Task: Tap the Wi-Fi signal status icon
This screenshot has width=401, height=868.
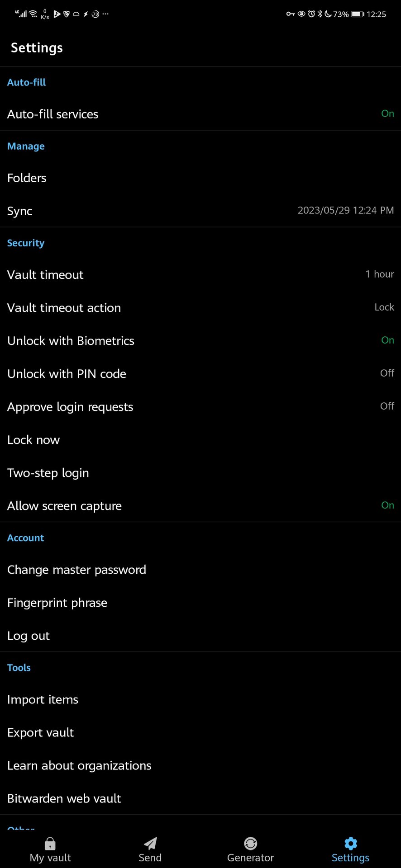Action: (x=33, y=14)
